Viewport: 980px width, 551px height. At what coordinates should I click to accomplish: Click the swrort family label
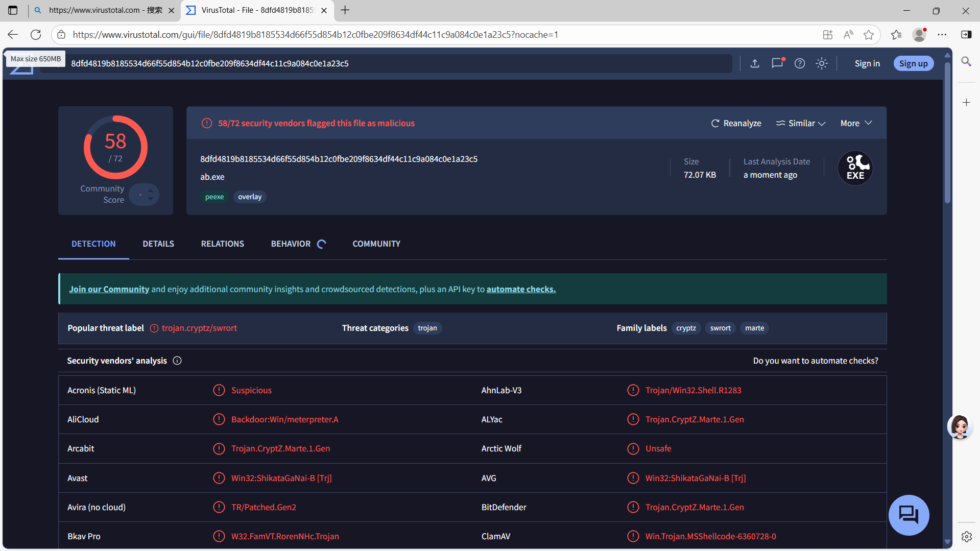[720, 328]
